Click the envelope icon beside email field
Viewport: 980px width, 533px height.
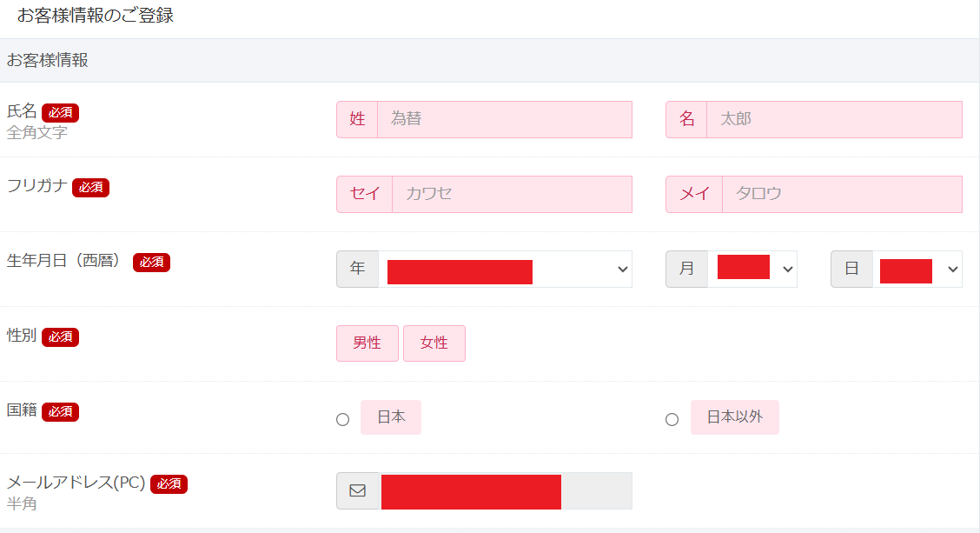(357, 491)
